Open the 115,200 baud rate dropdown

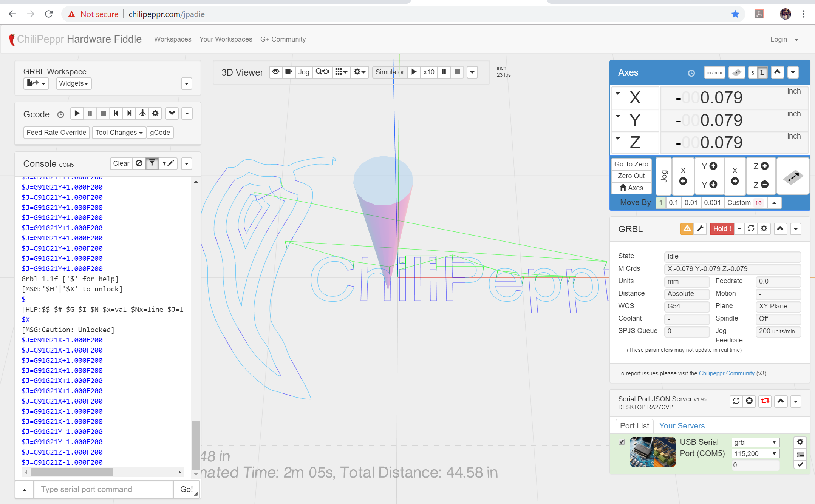755,453
